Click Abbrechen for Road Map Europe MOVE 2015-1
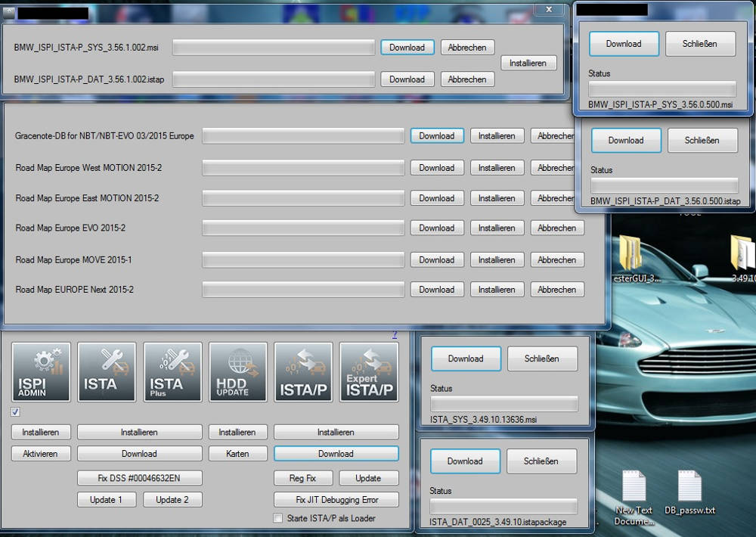Screen dimensions: 756x537 [x=556, y=260]
